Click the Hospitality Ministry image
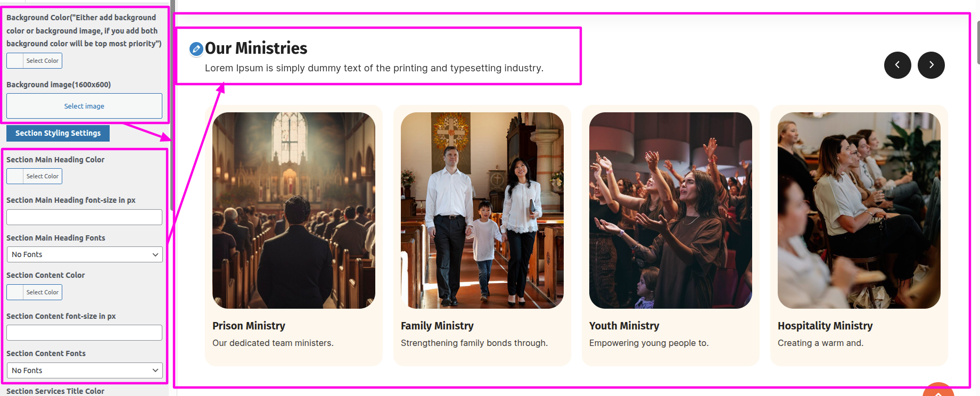Viewport: 980px width, 396px height. coord(859,210)
